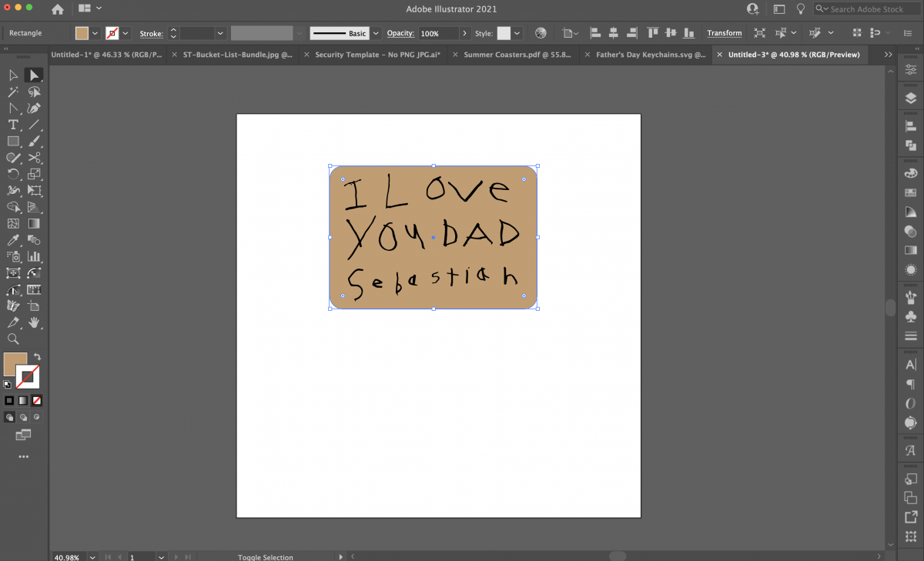Open the Transform panel via the Transform link

(724, 33)
